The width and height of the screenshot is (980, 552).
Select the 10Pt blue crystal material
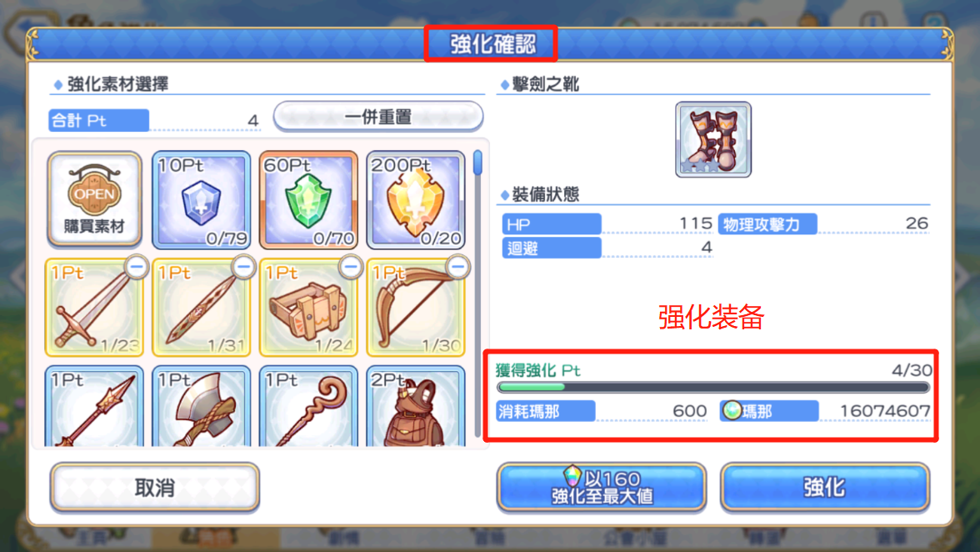[202, 199]
